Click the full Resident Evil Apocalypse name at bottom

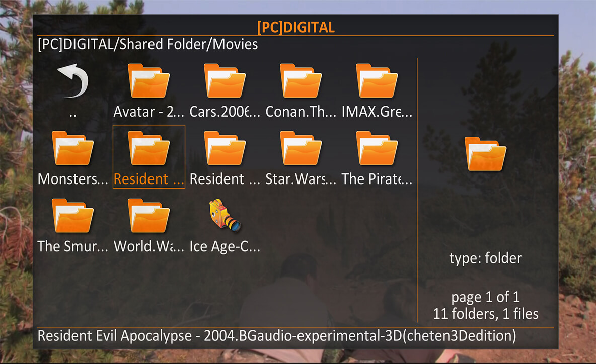[x=277, y=336]
